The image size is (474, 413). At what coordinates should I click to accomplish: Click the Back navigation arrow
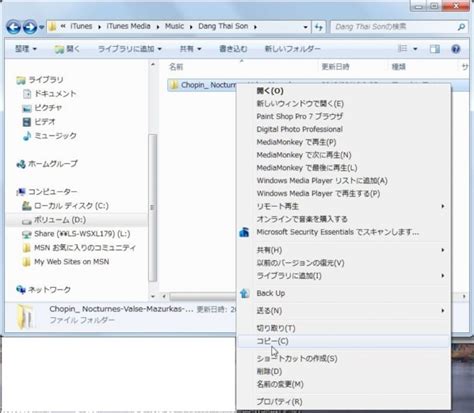coord(13,27)
